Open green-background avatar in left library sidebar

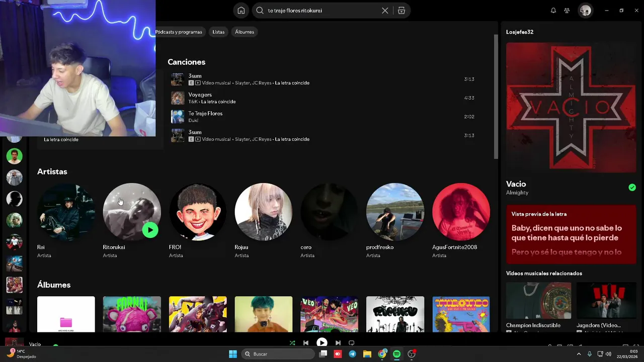click(x=14, y=156)
